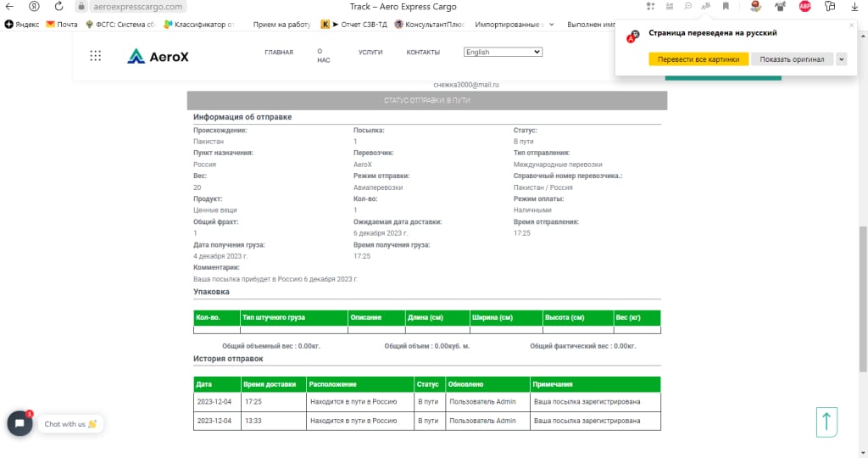868x458 pixels.
Task: Select the Авиаперевозки value
Action: pos(378,187)
